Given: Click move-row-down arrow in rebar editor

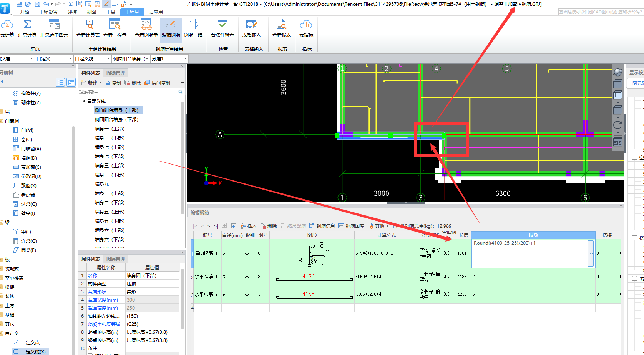Looking at the screenshot, I should (x=233, y=226).
